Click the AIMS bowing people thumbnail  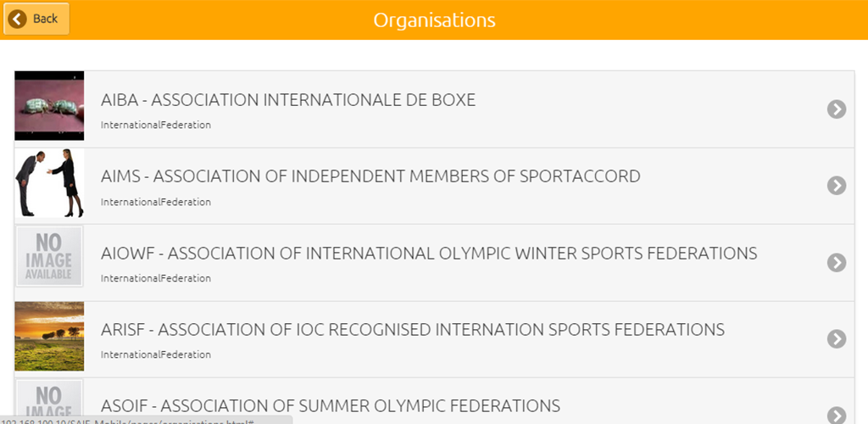(49, 182)
